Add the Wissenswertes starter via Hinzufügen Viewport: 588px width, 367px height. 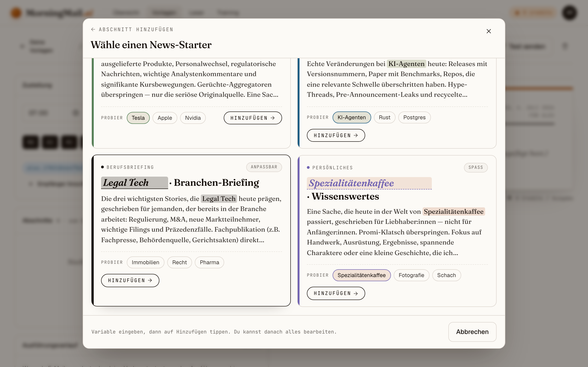(x=336, y=293)
